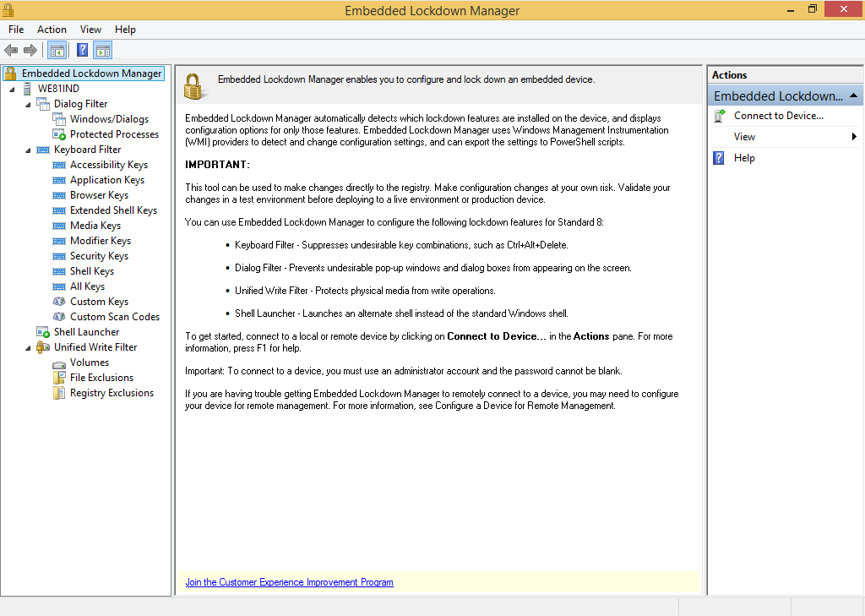
Task: Collapse the Keyboard Filter tree branch
Action: pyautogui.click(x=28, y=150)
